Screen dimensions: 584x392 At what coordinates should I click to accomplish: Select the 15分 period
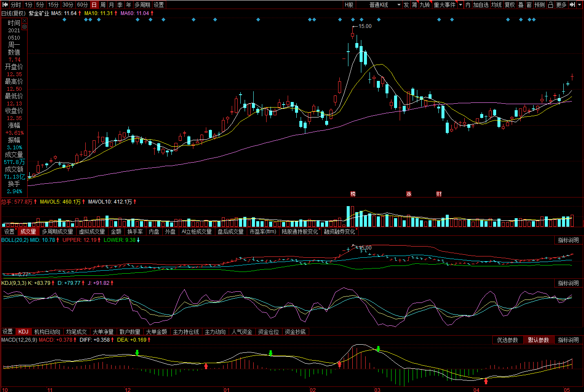(53, 5)
